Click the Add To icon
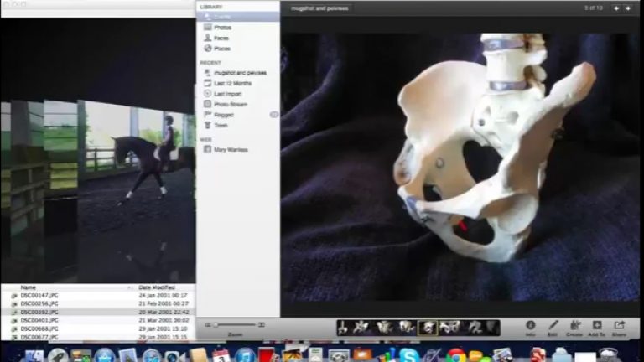 click(596, 326)
